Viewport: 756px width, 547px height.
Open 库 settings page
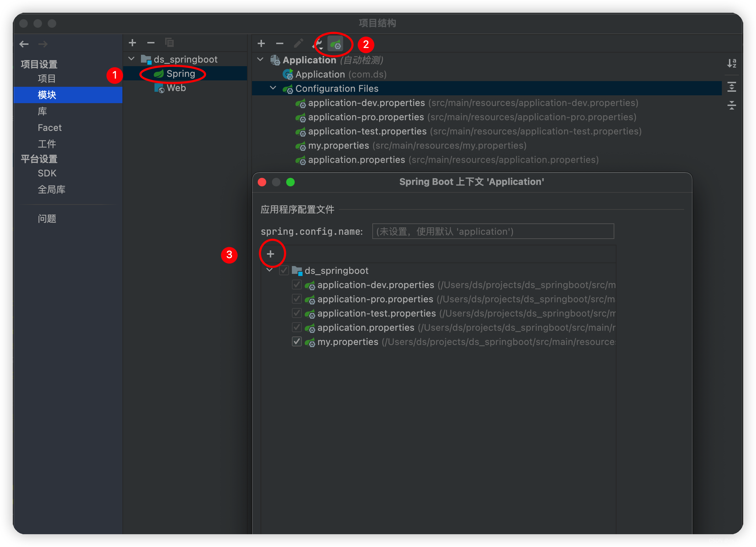click(x=42, y=111)
